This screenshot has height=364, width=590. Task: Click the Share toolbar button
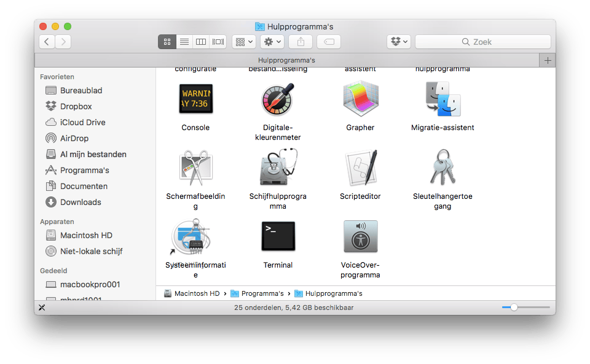click(301, 42)
